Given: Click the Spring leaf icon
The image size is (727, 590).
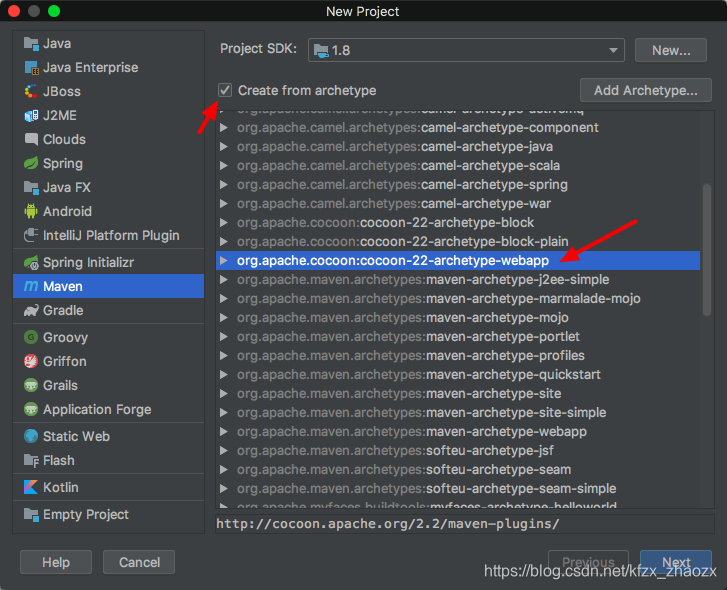Looking at the screenshot, I should click(x=31, y=164).
